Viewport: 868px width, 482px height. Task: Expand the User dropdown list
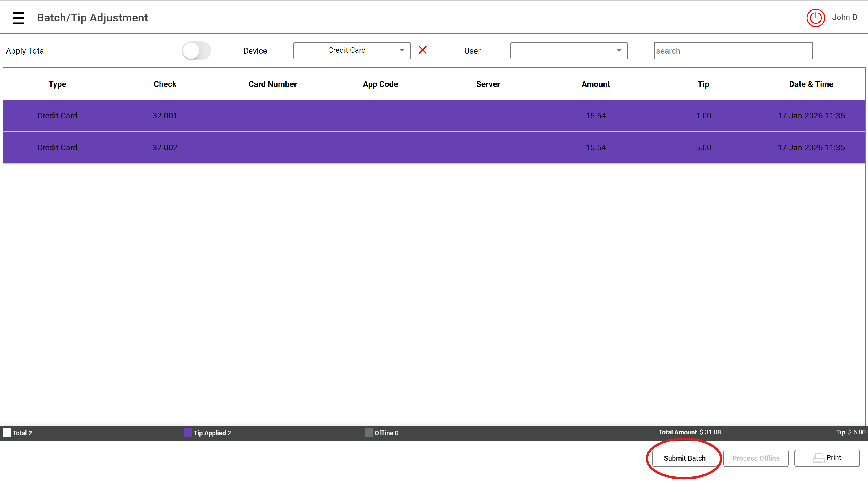tap(569, 51)
